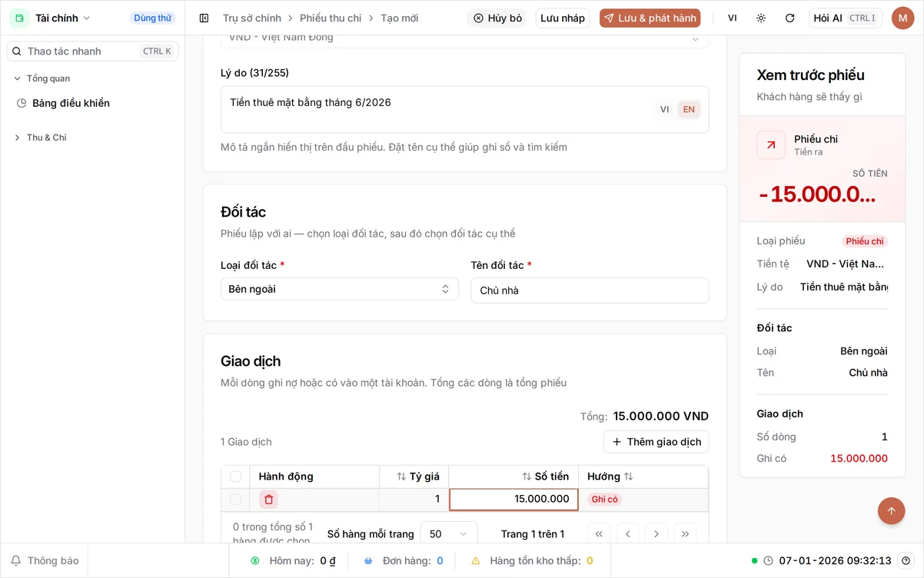Click the Lưu & phát hành button
The height and width of the screenshot is (578, 924).
click(650, 18)
